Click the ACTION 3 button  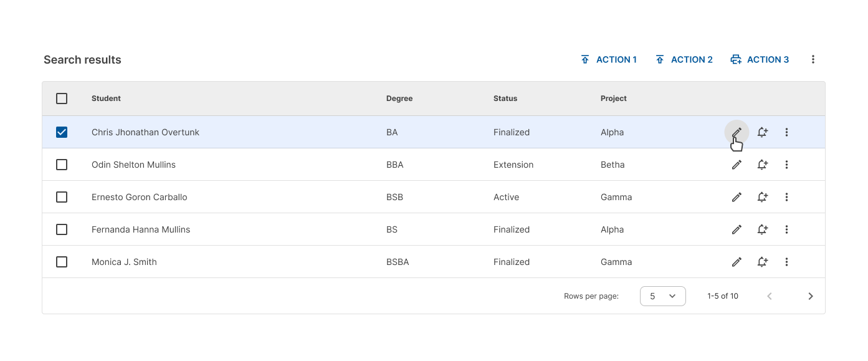click(x=760, y=60)
